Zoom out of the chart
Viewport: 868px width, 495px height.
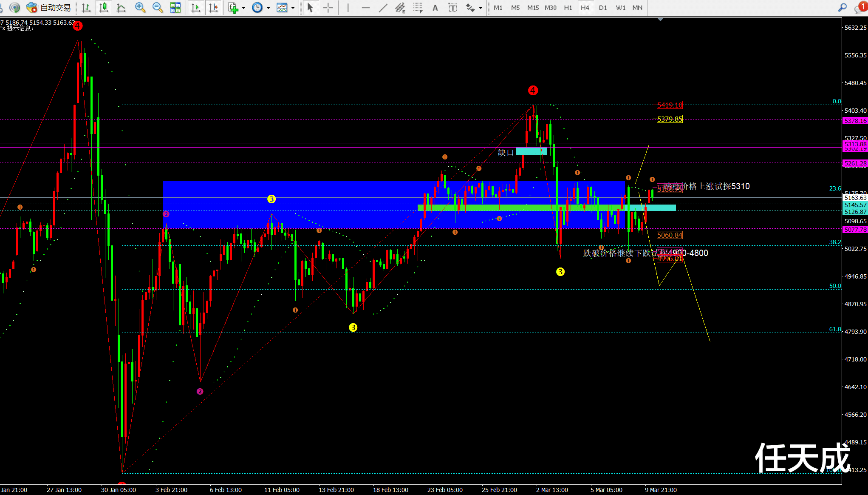click(x=158, y=8)
